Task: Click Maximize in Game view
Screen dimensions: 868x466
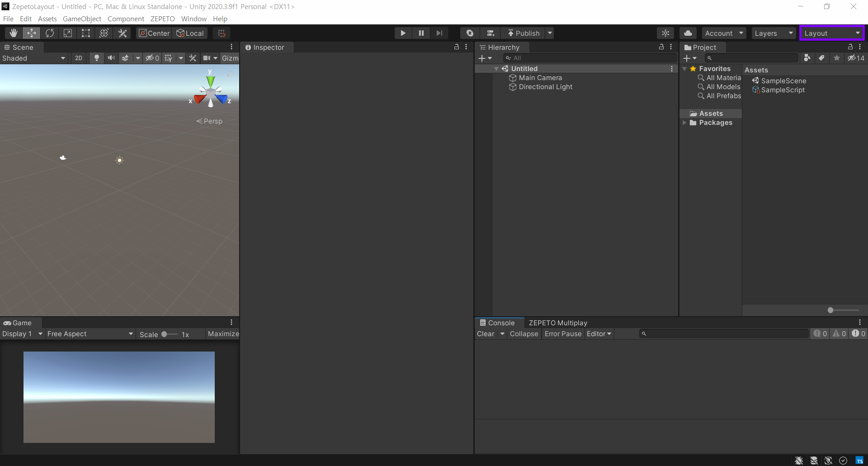Action: pos(223,334)
